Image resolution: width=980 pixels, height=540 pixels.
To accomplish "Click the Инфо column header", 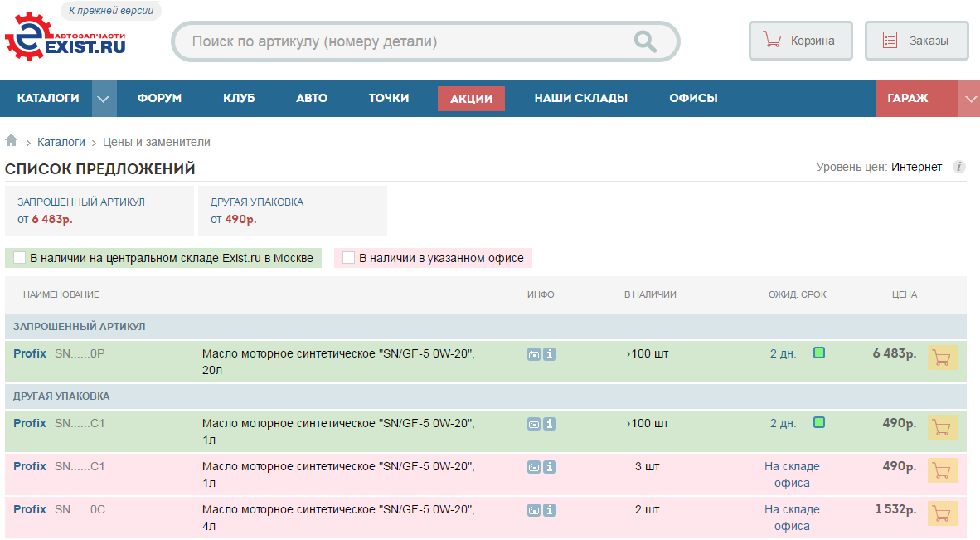I will [541, 294].
